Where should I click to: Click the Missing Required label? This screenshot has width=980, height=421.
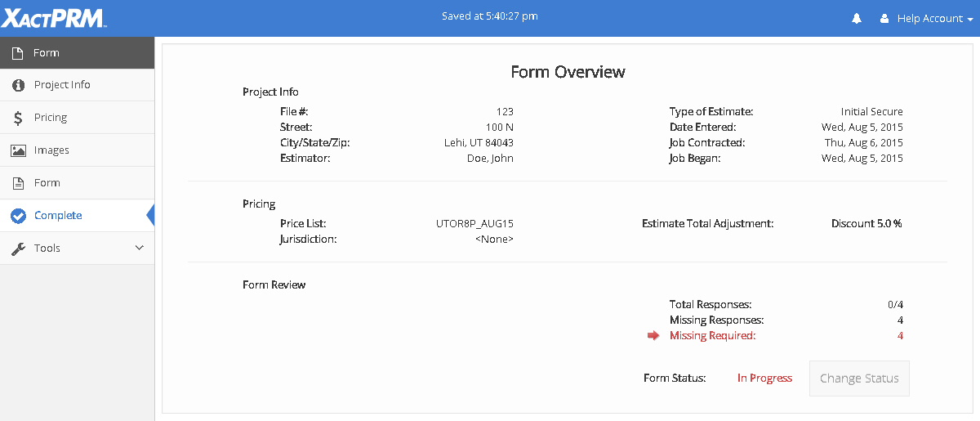pyautogui.click(x=712, y=336)
